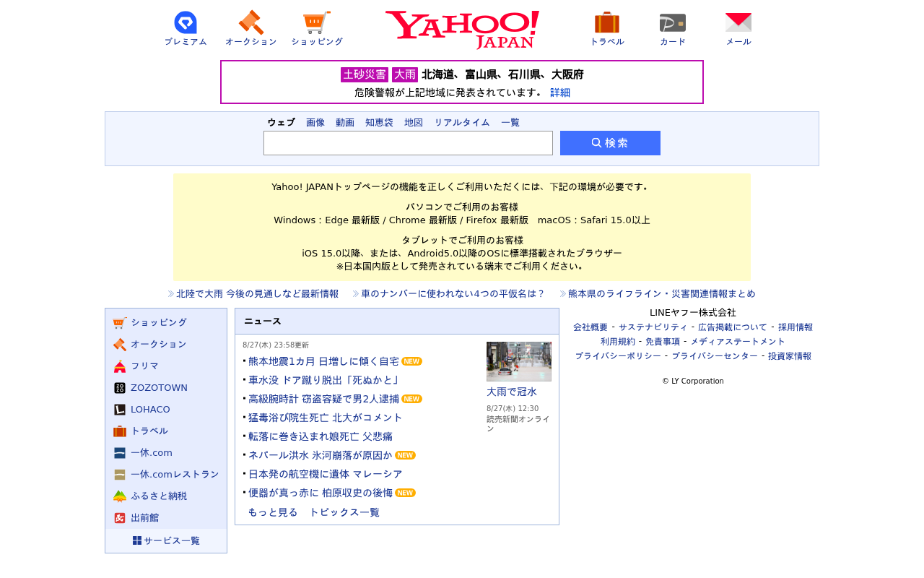
Task: Switch to the 画像 search tab
Action: pyautogui.click(x=315, y=123)
